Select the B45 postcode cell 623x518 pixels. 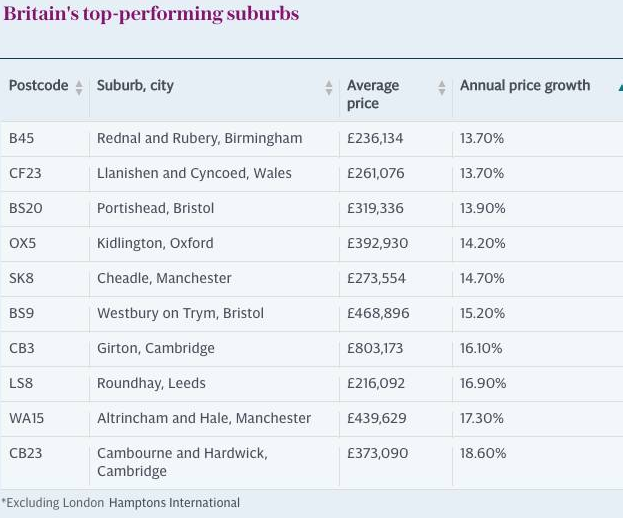tap(21, 138)
